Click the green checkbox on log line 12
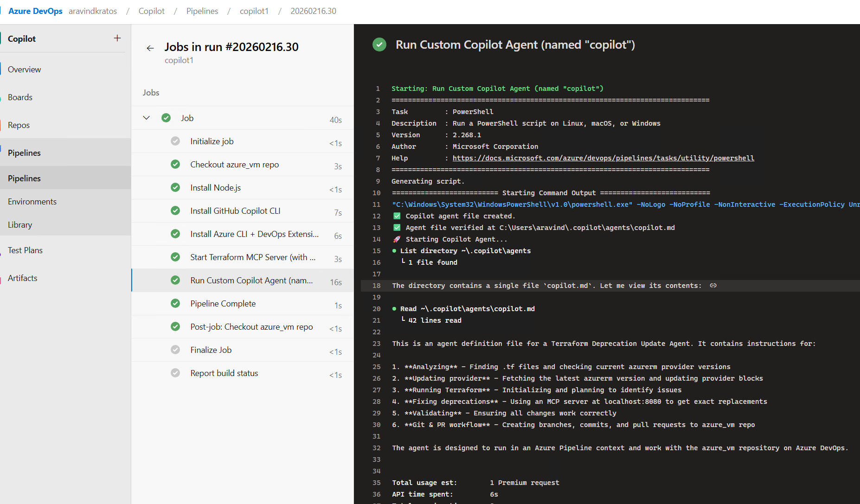The width and height of the screenshot is (860, 504). [x=397, y=216]
